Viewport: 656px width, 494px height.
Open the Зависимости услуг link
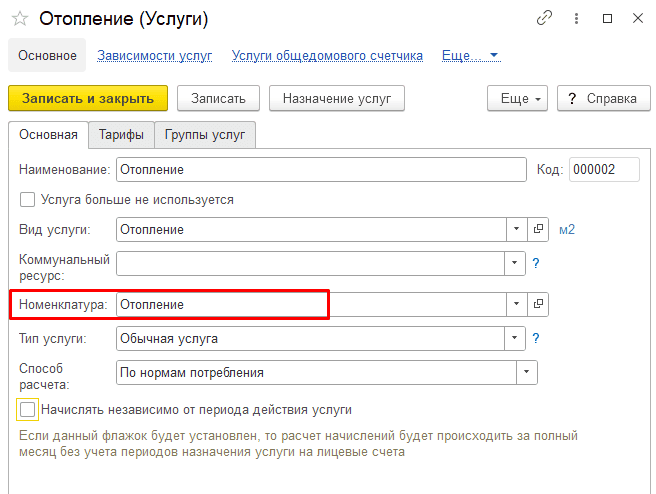pos(155,56)
